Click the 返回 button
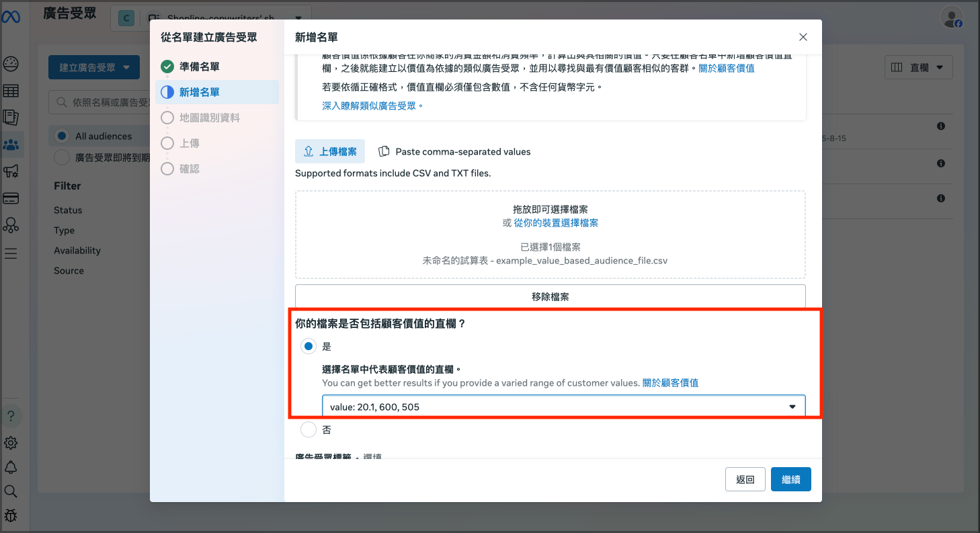 [x=745, y=479]
